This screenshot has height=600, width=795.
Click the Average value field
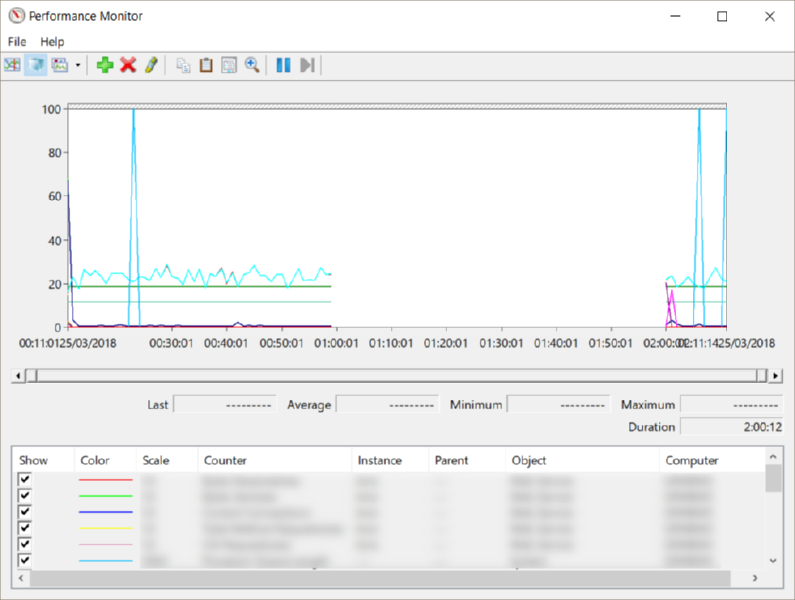tap(387, 405)
